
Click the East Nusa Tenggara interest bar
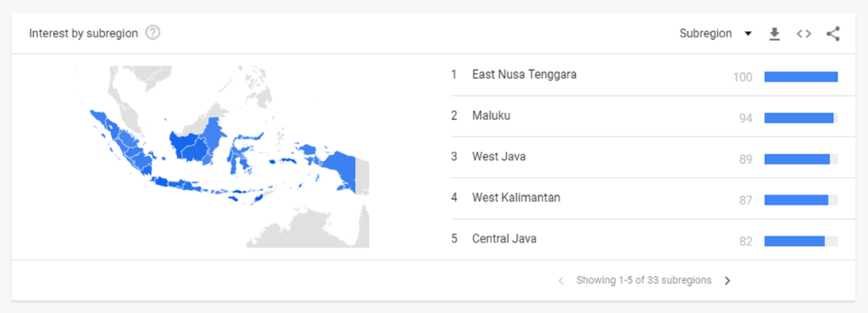coord(801,77)
